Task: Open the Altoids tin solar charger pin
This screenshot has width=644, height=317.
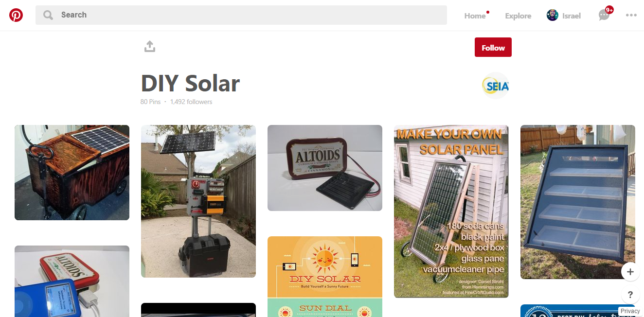Action: (x=325, y=168)
